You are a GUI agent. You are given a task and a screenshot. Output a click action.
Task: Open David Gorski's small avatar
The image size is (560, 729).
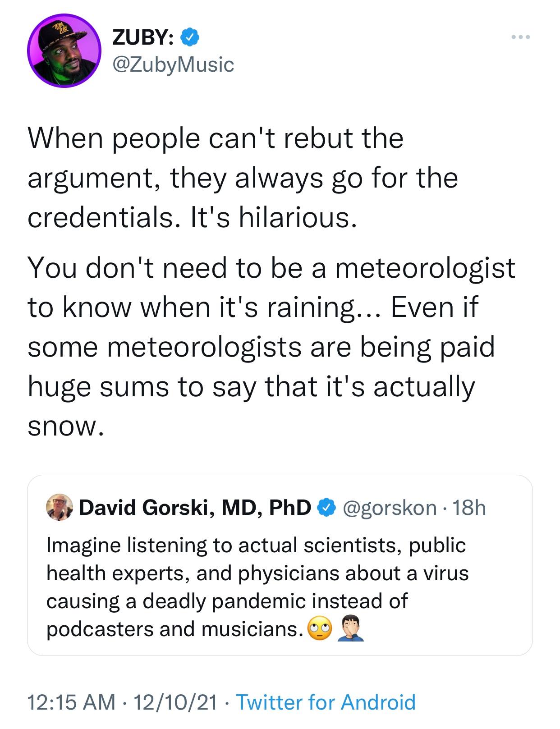point(60,508)
